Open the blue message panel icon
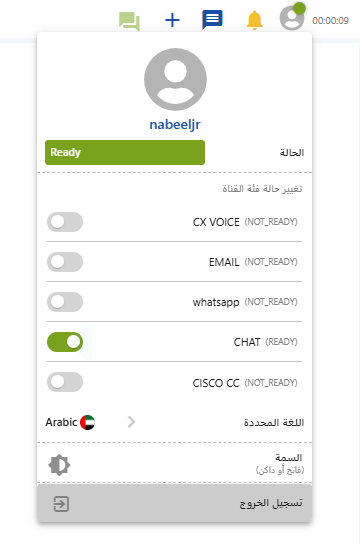 pyautogui.click(x=212, y=20)
